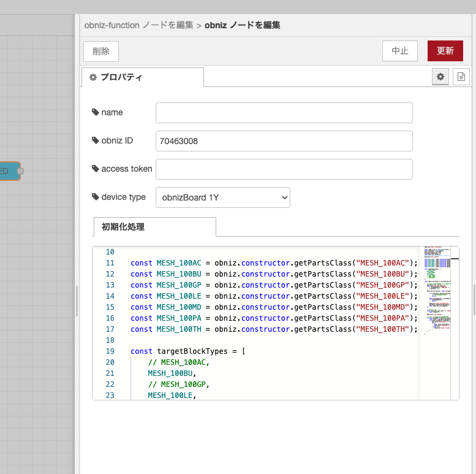Click the 中止 cancel button

click(400, 51)
